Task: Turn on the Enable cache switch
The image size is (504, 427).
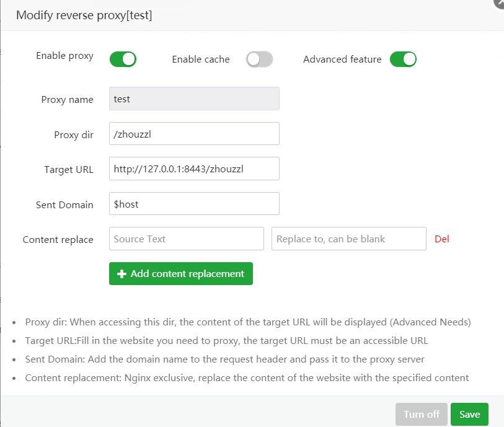Action: tap(259, 59)
